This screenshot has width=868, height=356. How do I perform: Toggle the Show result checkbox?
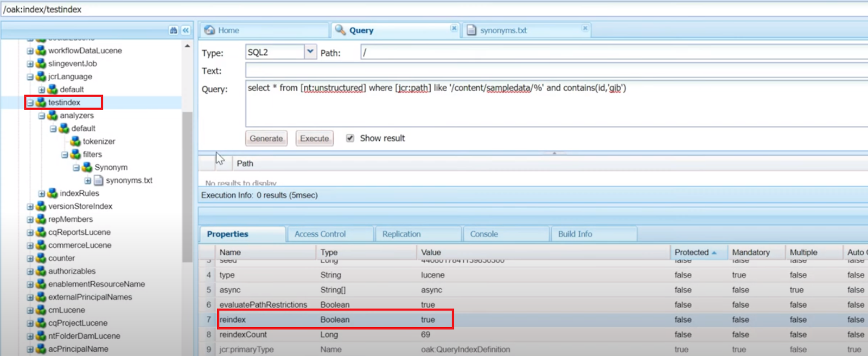click(x=350, y=138)
